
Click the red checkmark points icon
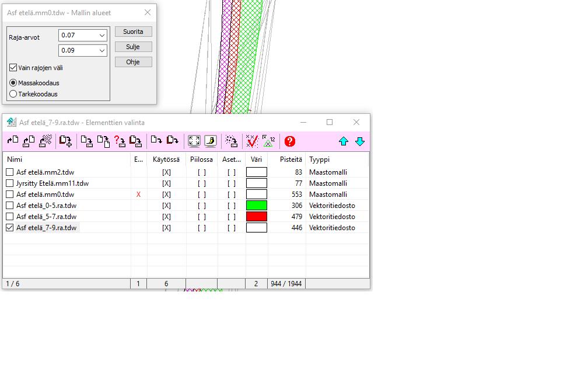[252, 141]
